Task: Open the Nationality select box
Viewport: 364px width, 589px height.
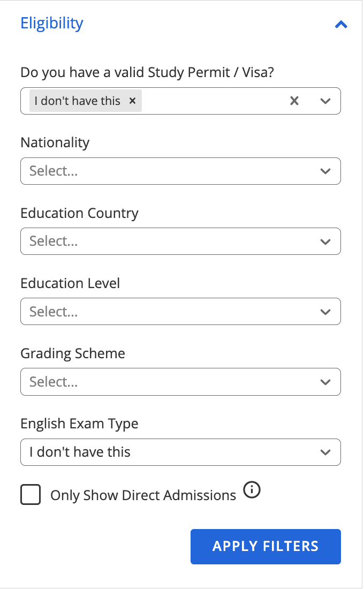Action: tap(180, 171)
